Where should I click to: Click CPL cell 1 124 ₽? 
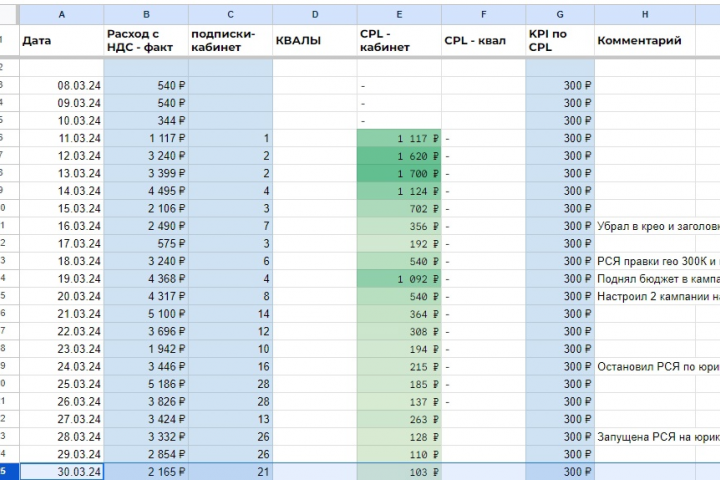pos(399,191)
